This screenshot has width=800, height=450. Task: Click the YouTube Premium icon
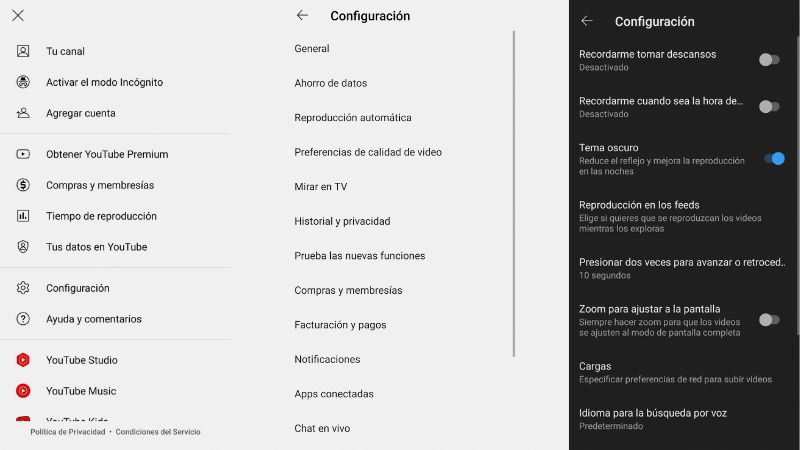tap(23, 154)
